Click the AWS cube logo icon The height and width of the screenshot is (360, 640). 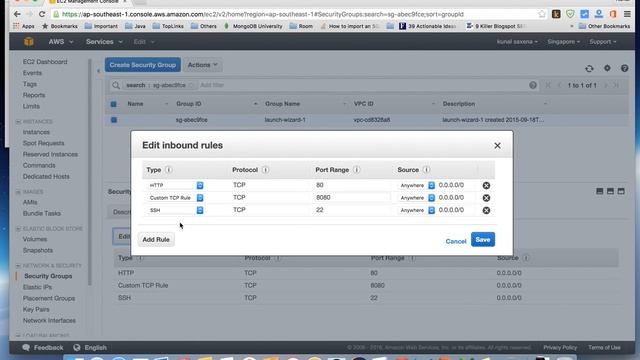pos(29,42)
